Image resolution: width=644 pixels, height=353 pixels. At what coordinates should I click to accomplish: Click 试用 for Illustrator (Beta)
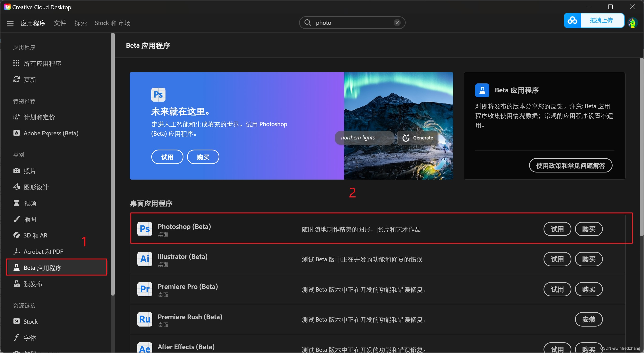point(557,259)
